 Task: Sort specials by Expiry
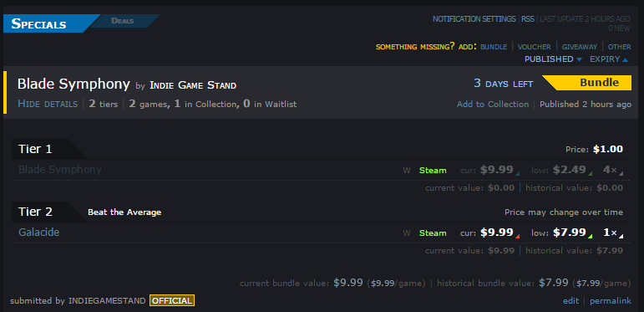click(x=605, y=59)
